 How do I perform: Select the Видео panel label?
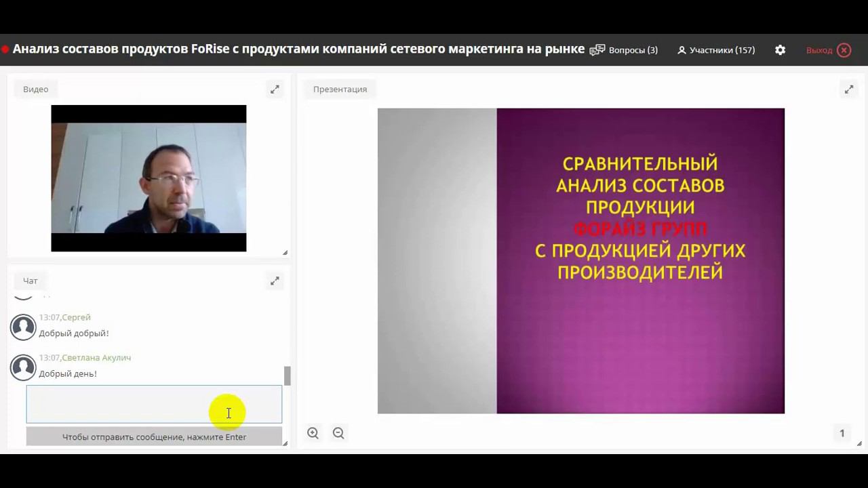(35, 89)
